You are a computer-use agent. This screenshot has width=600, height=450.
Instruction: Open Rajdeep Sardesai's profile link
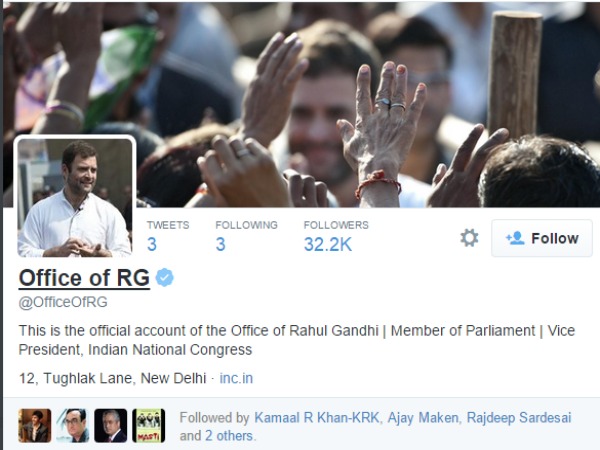click(x=519, y=417)
